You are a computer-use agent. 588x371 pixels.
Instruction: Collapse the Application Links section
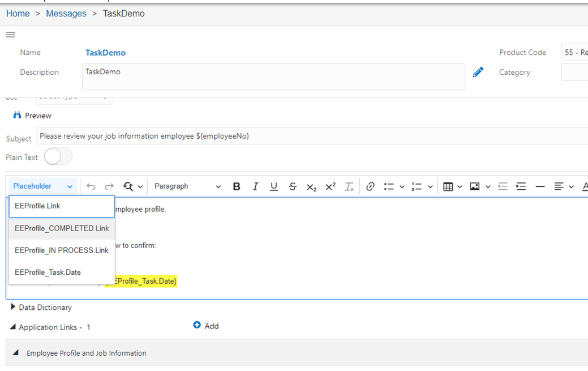[13, 327]
